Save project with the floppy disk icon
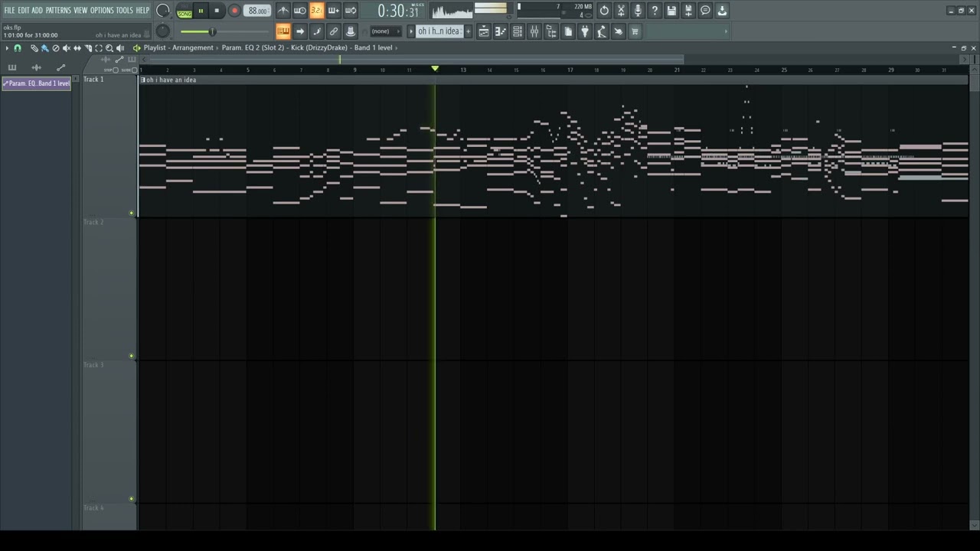 coord(671,11)
